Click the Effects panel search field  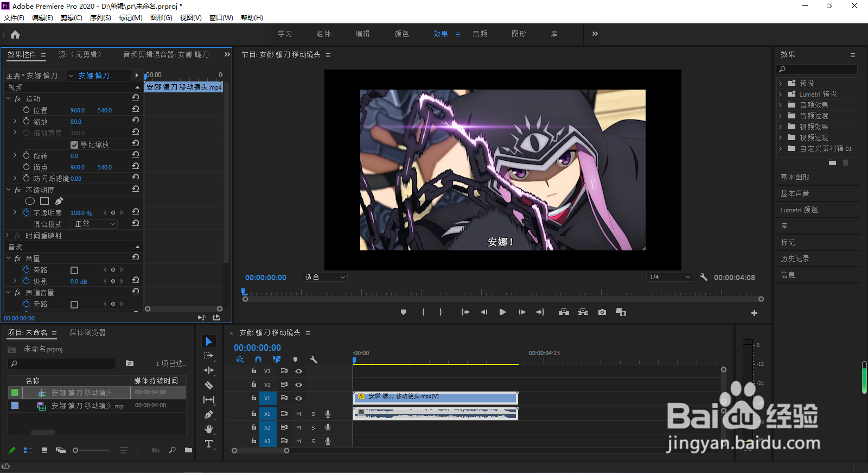pyautogui.click(x=817, y=70)
